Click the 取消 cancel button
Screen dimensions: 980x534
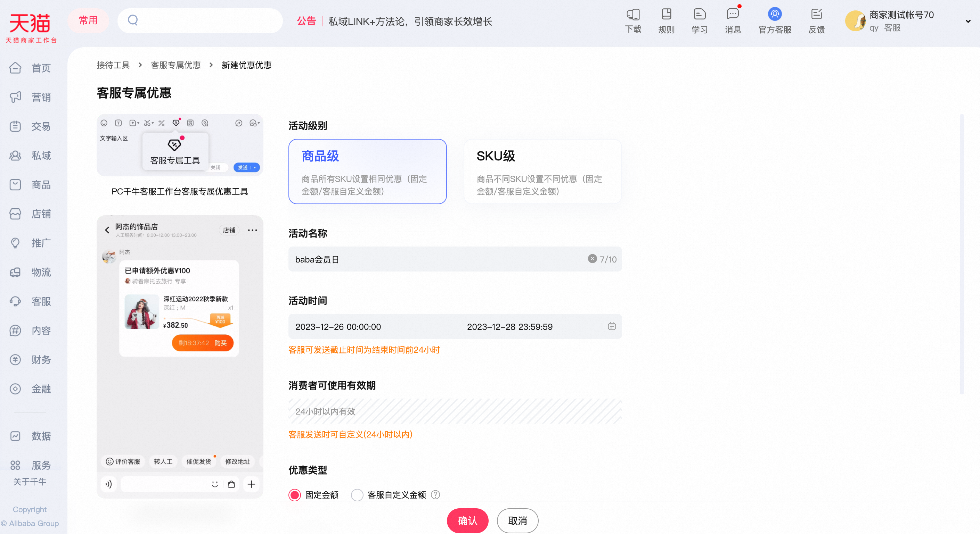click(517, 521)
